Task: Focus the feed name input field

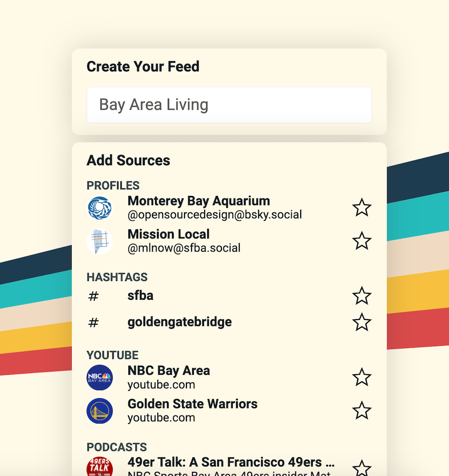Action: pos(229,105)
